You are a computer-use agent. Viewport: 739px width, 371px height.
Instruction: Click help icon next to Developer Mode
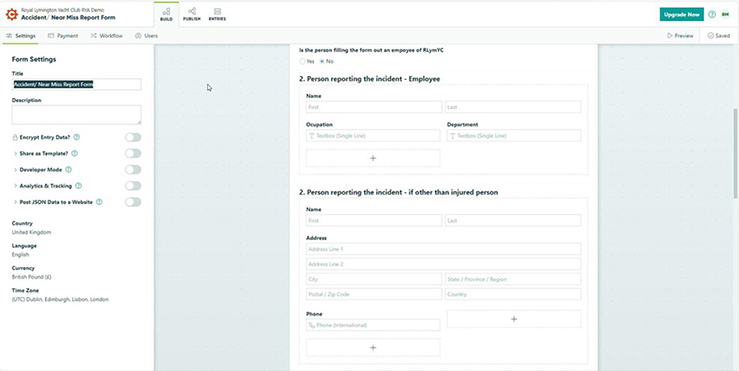tap(68, 170)
